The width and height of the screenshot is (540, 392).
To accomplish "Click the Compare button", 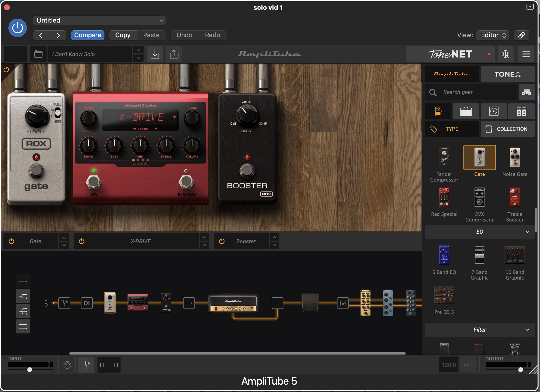I will (x=88, y=35).
